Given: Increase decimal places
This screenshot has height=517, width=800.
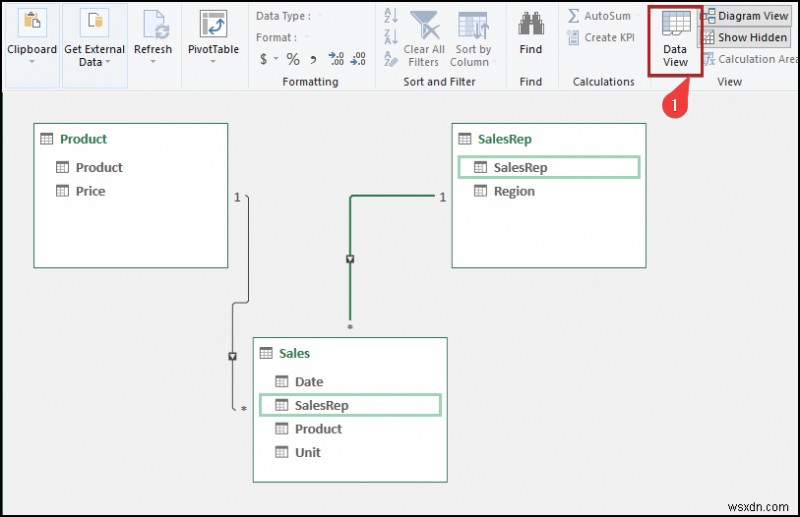Looking at the screenshot, I should pos(336,59).
